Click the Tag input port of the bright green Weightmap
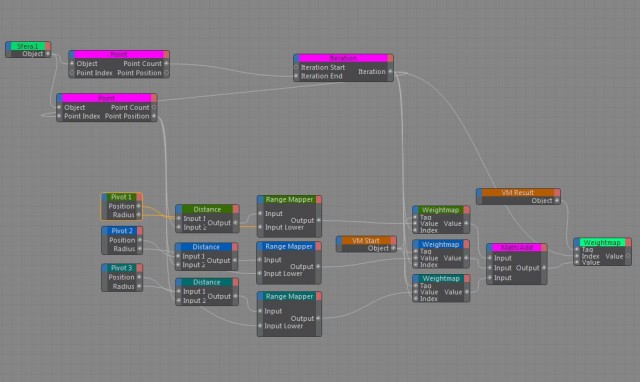640x382 pixels. [577, 249]
